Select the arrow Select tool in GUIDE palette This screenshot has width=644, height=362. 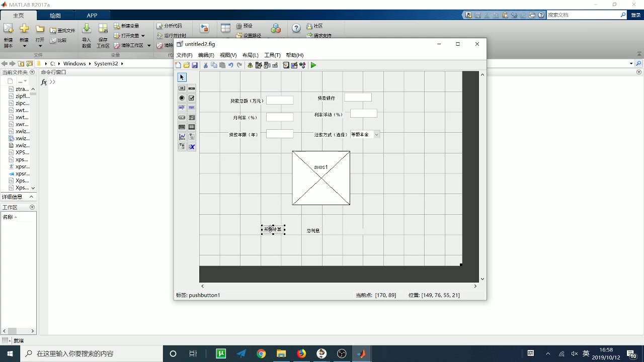click(x=182, y=77)
